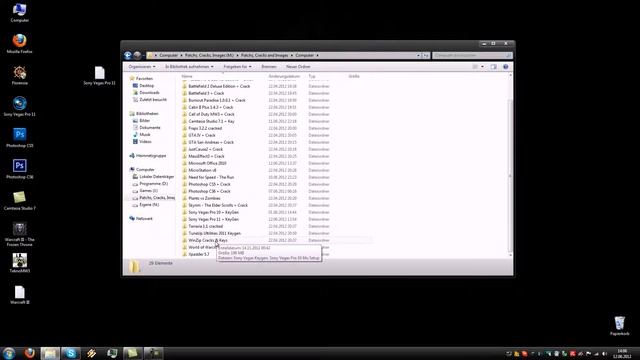Go forward with the Explorer forward arrow
Viewport: 640px width, 360px height.
click(137, 55)
